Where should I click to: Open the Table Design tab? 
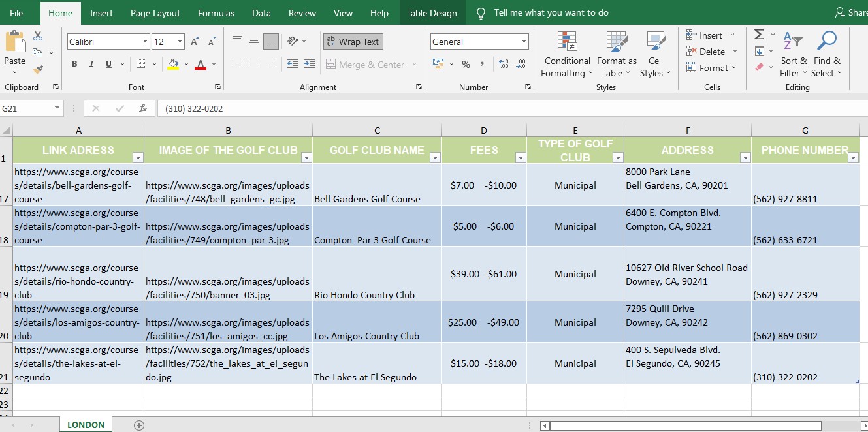432,13
